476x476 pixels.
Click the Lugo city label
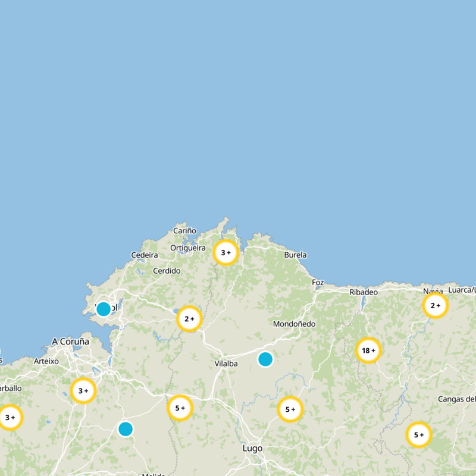252,449
